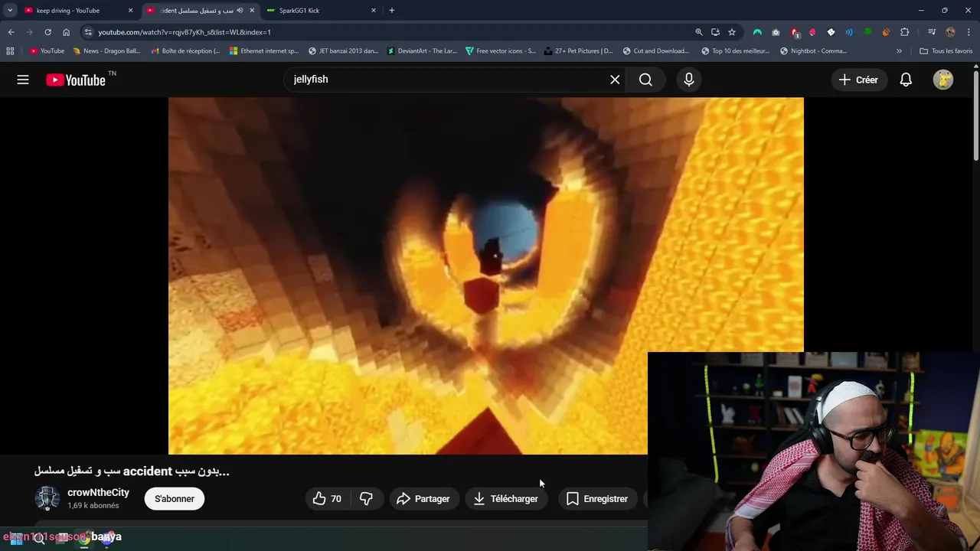Submit search with magnifier button
This screenshot has height=551, width=980.
(x=645, y=80)
